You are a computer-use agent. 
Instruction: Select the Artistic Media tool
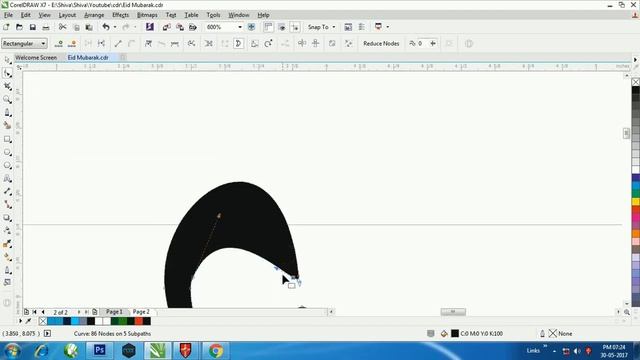tap(7, 126)
